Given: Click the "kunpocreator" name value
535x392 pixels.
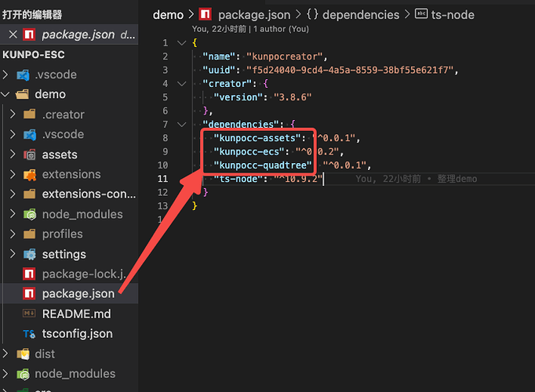Looking at the screenshot, I should click(x=285, y=56).
